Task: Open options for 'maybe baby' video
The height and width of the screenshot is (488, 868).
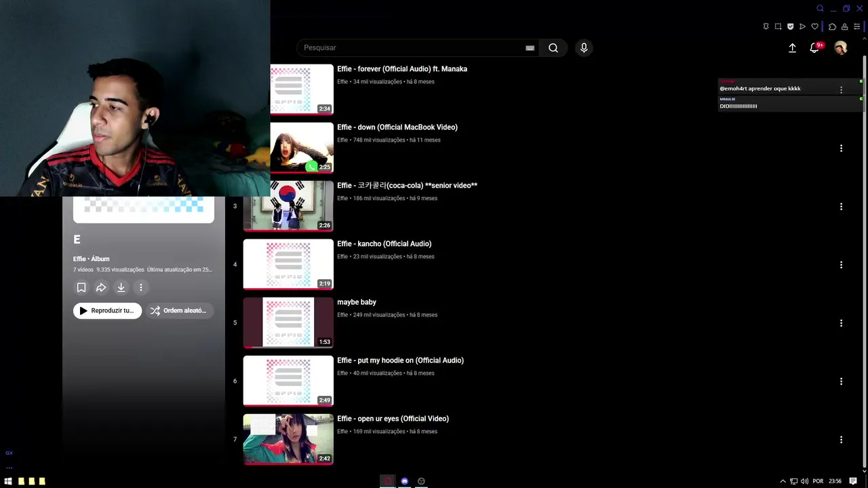Action: (x=841, y=323)
